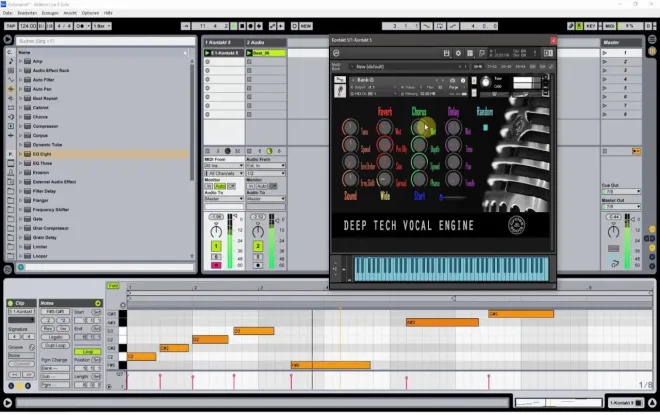Adjust the Kontakt Tune knob
Viewport: 660px width, 415px height.
coord(486,82)
